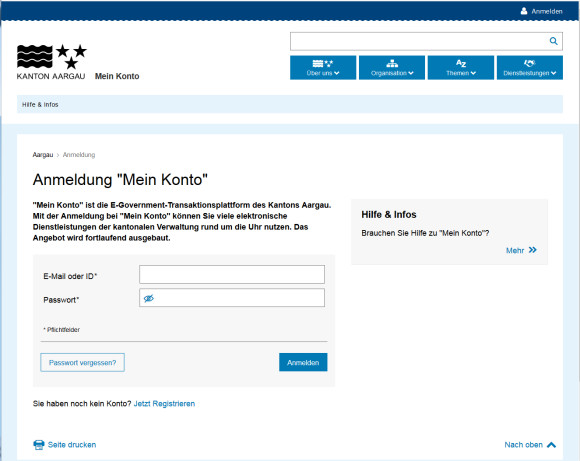Click the Passwort vergessen? button
The height and width of the screenshot is (461, 580).
click(82, 363)
